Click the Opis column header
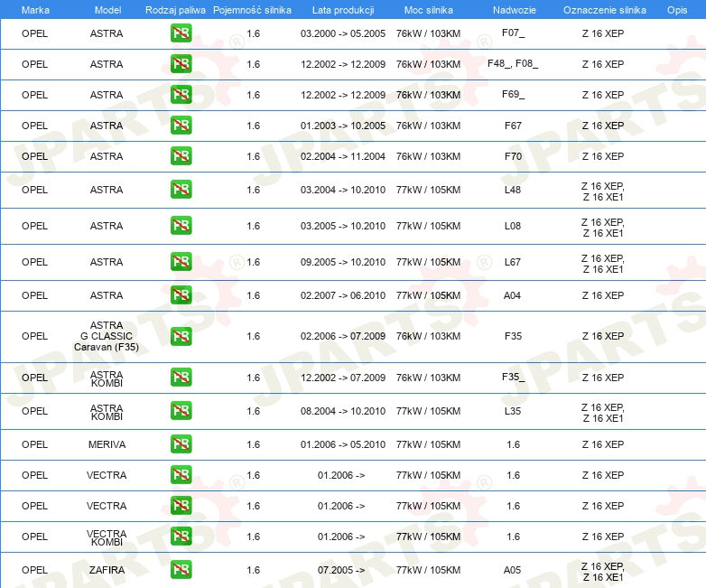Screen dimensions: 706x588 pyautogui.click(x=676, y=9)
